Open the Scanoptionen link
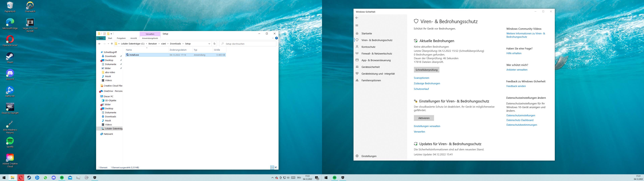This screenshot has height=181, width=644. 421,78
